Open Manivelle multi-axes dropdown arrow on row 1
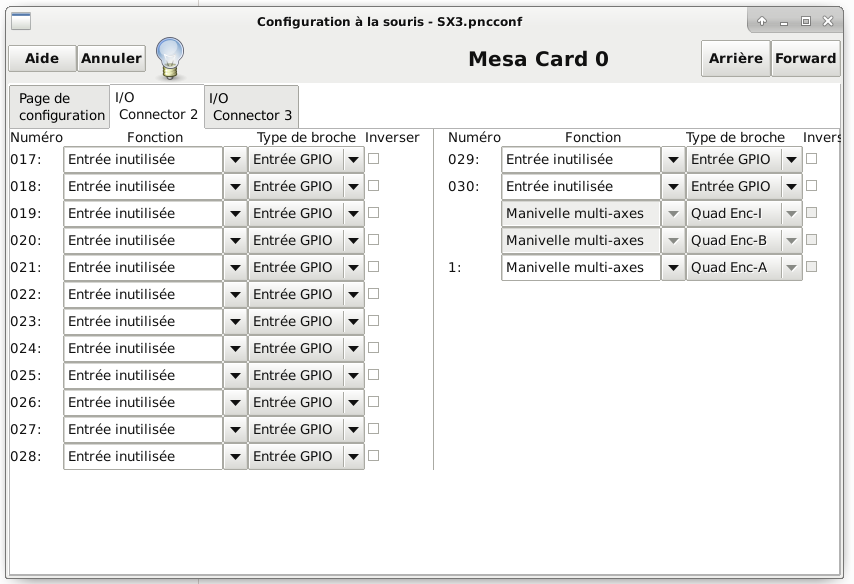 [673, 267]
